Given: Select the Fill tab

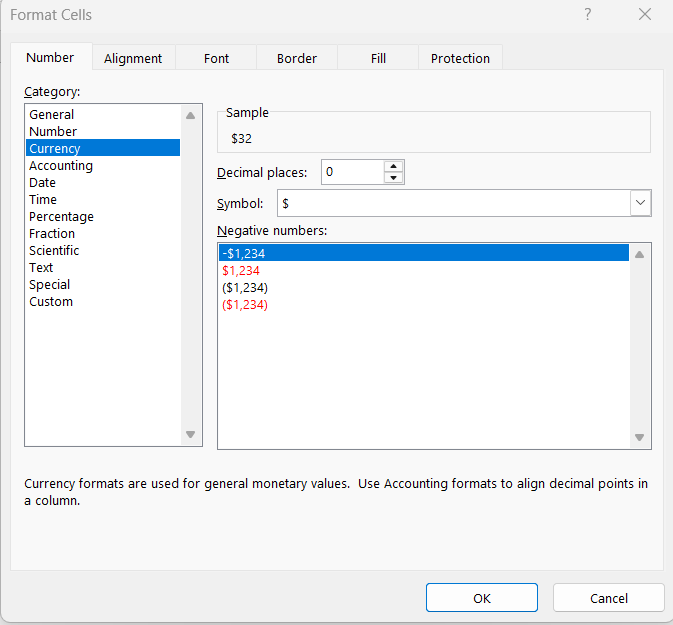Looking at the screenshot, I should pos(378,59).
